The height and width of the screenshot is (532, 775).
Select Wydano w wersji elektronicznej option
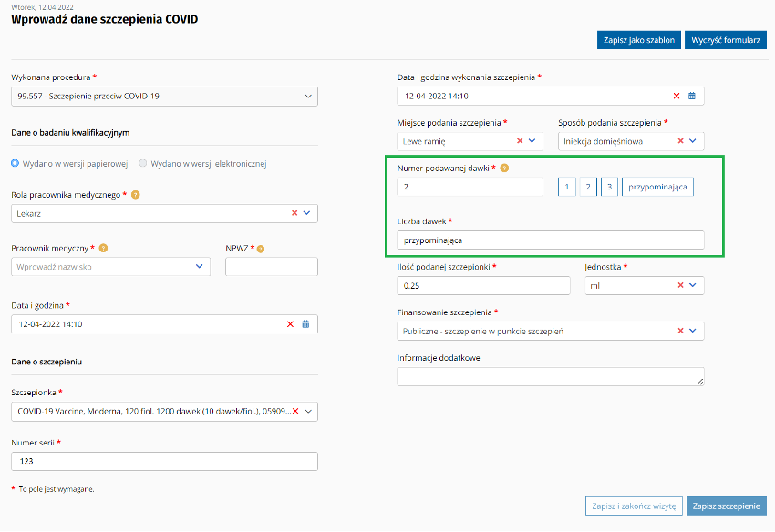click(x=143, y=164)
